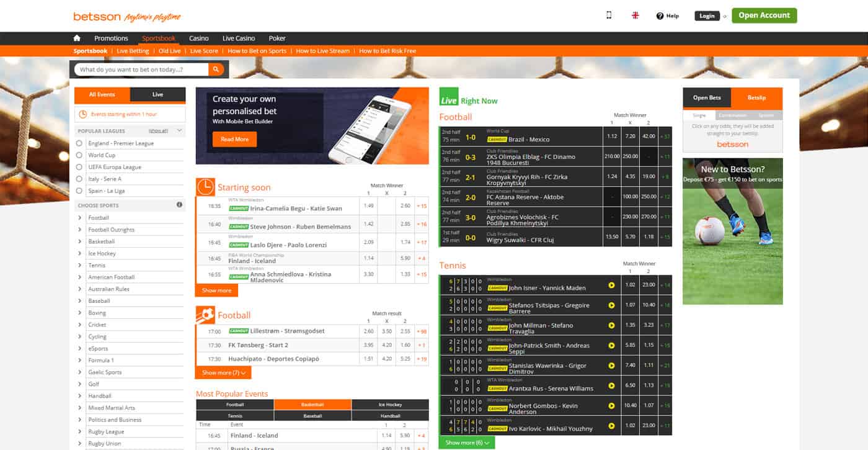
Task: Click Show more under Starting soon
Action: coord(217,290)
